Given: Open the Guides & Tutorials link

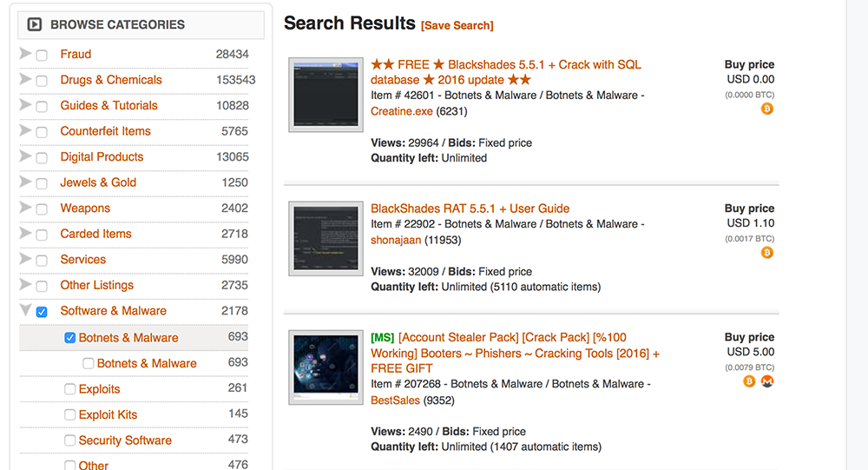Looking at the screenshot, I should pos(108,105).
